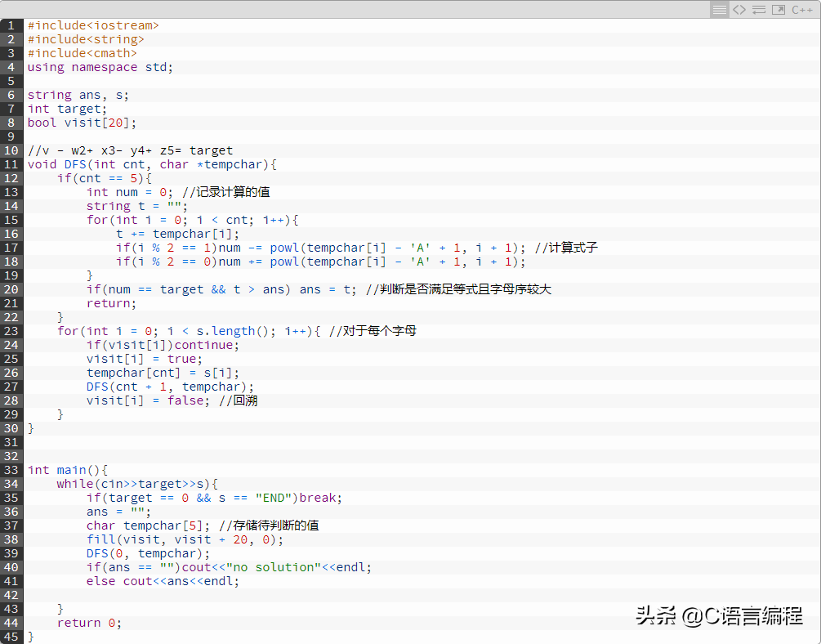Open snippet in new window via expand icon
Viewport: 821px width, 644px height.
coord(778,9)
